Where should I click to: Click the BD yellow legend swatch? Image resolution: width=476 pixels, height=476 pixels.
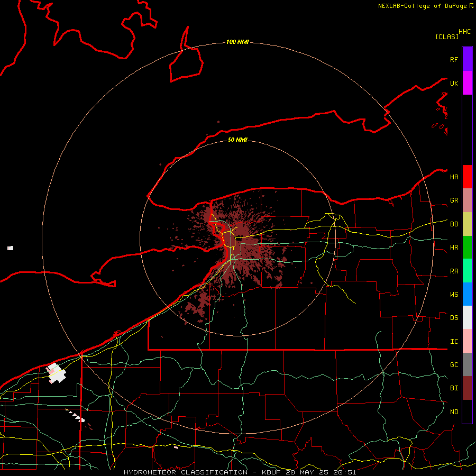pyautogui.click(x=467, y=224)
